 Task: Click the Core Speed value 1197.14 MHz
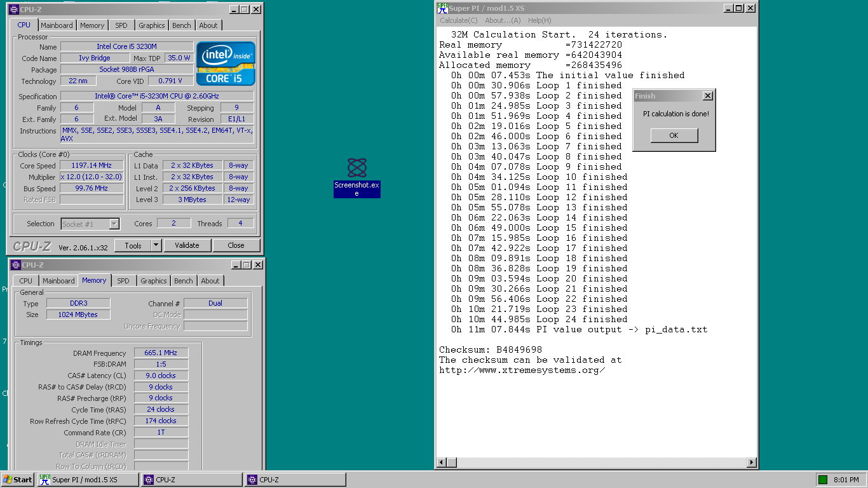pos(92,165)
